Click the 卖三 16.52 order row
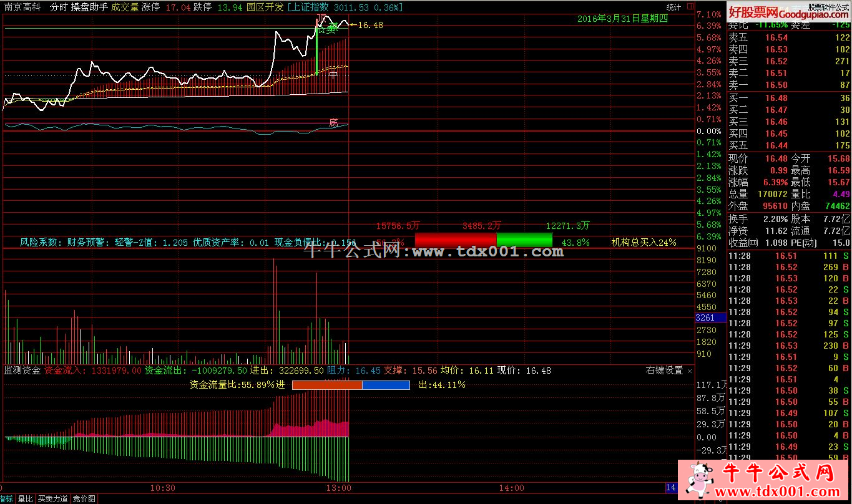Viewport: 852px width, 504px height. point(790,61)
